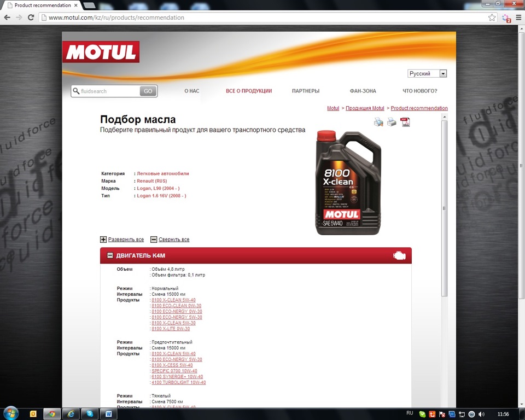
Task: Click the white engine icon in red header
Action: click(399, 256)
